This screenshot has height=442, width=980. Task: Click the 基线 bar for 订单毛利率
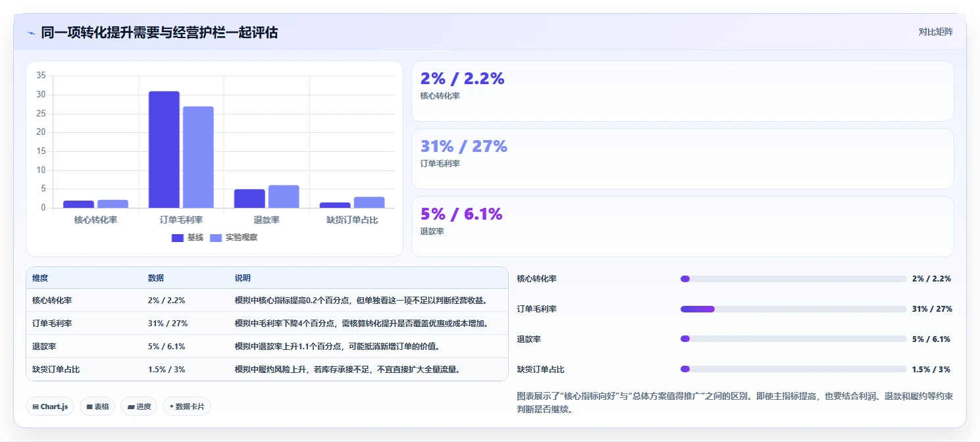(164, 150)
